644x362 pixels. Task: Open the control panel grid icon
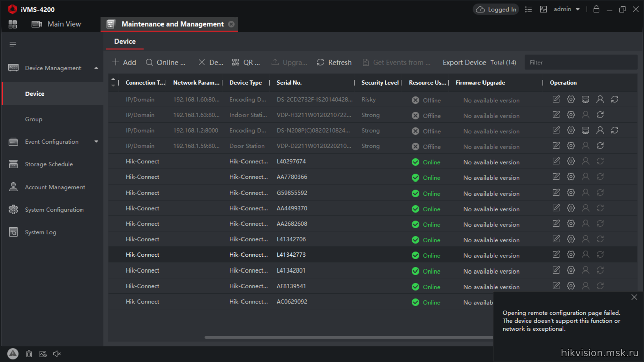(x=13, y=24)
